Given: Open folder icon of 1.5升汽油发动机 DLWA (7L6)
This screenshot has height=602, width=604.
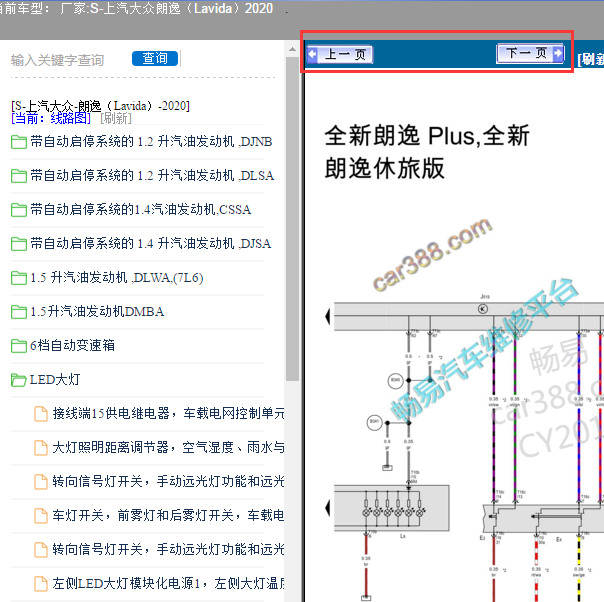Looking at the screenshot, I should point(18,277).
